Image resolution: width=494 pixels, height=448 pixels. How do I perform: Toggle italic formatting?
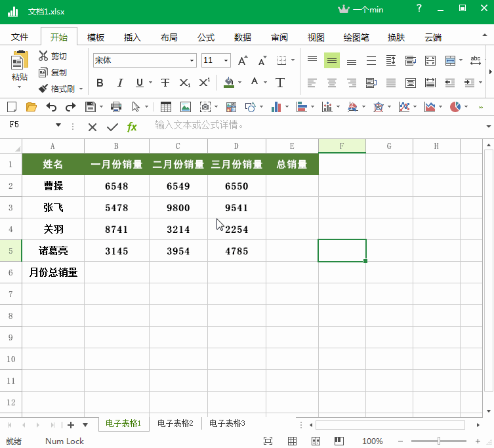click(x=119, y=83)
